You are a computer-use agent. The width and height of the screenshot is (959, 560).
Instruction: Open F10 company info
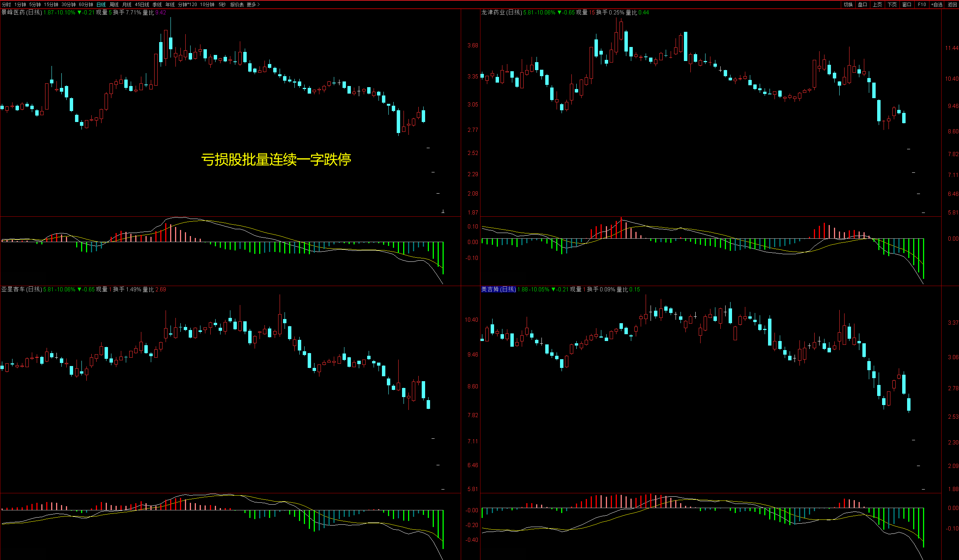tap(922, 5)
